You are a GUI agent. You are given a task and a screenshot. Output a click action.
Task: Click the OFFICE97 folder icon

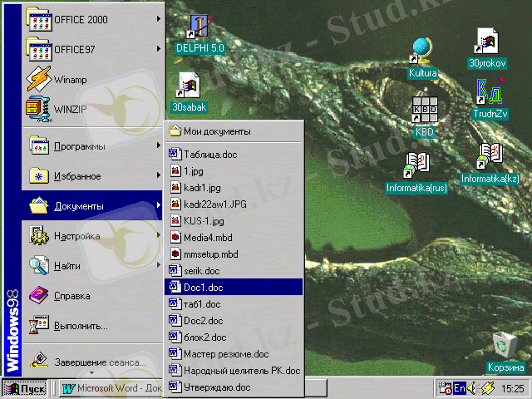click(39, 50)
